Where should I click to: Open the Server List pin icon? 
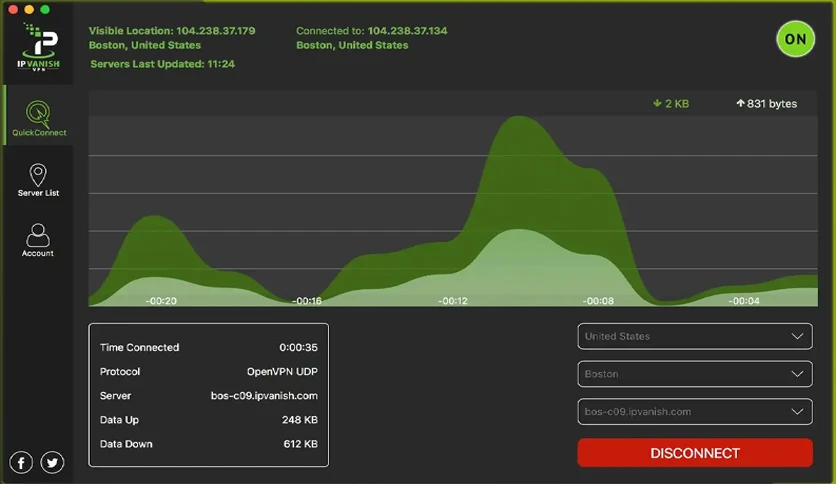[x=38, y=174]
